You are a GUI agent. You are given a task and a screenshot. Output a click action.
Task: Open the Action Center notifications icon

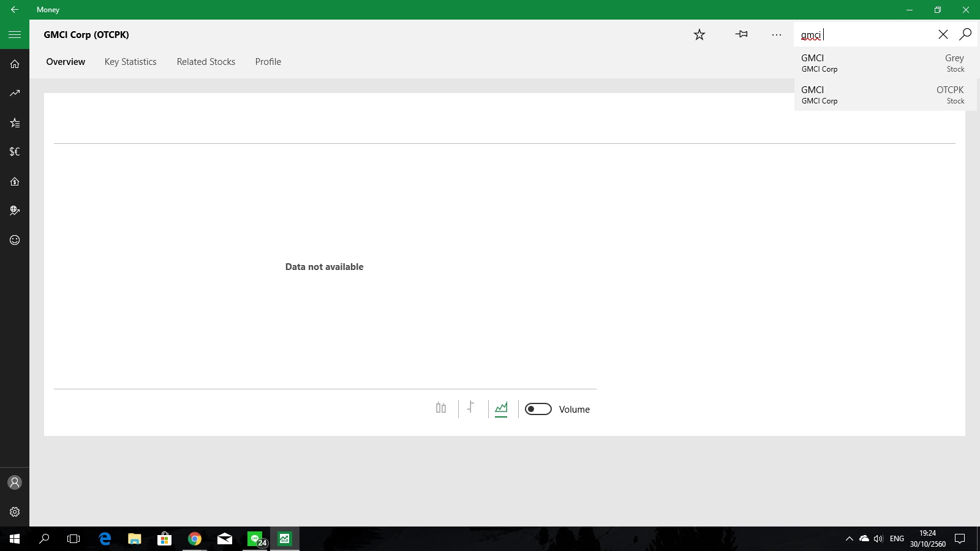coord(960,539)
